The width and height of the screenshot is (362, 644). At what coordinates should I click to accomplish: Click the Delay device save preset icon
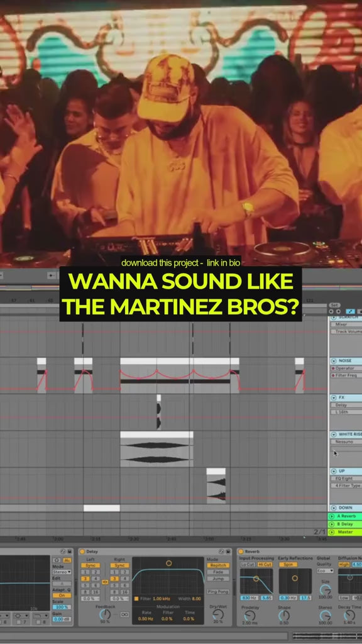(x=229, y=552)
